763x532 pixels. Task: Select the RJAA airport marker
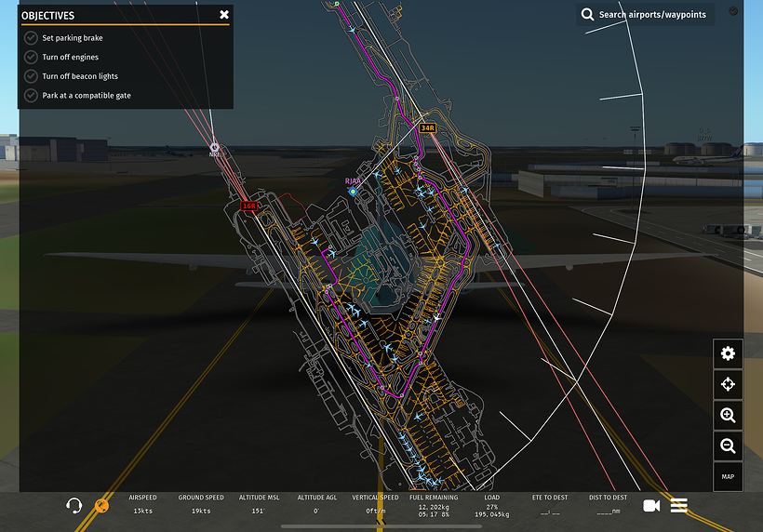[x=354, y=192]
